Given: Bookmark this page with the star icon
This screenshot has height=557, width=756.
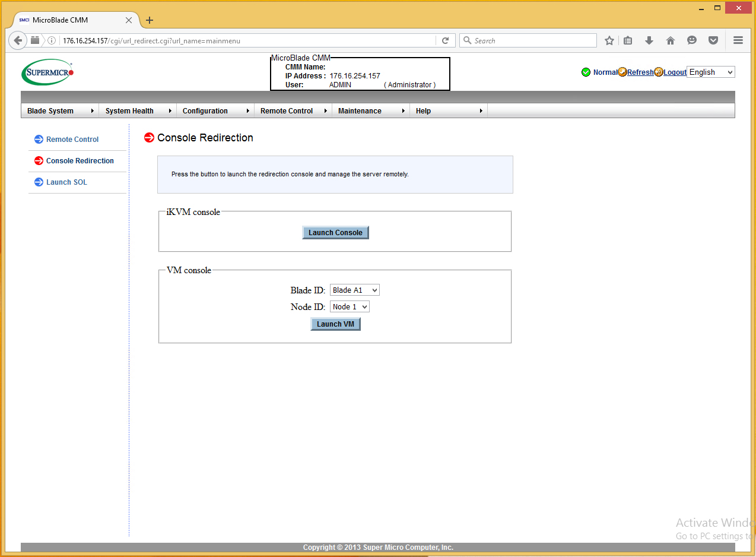Looking at the screenshot, I should 609,40.
